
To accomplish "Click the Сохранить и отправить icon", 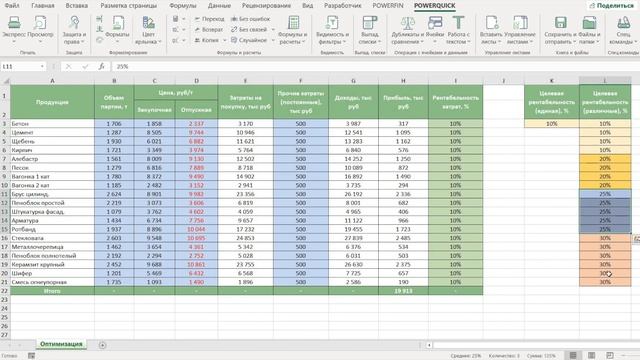I will pos(560,23).
